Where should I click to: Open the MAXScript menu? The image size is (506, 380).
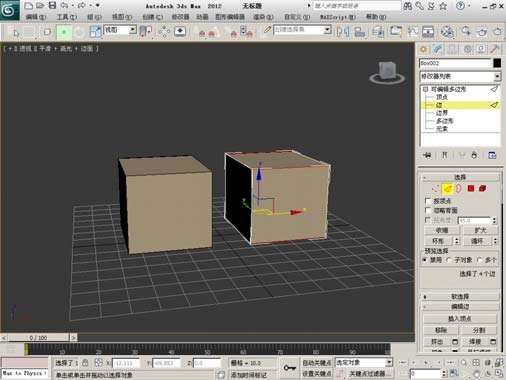[338, 17]
